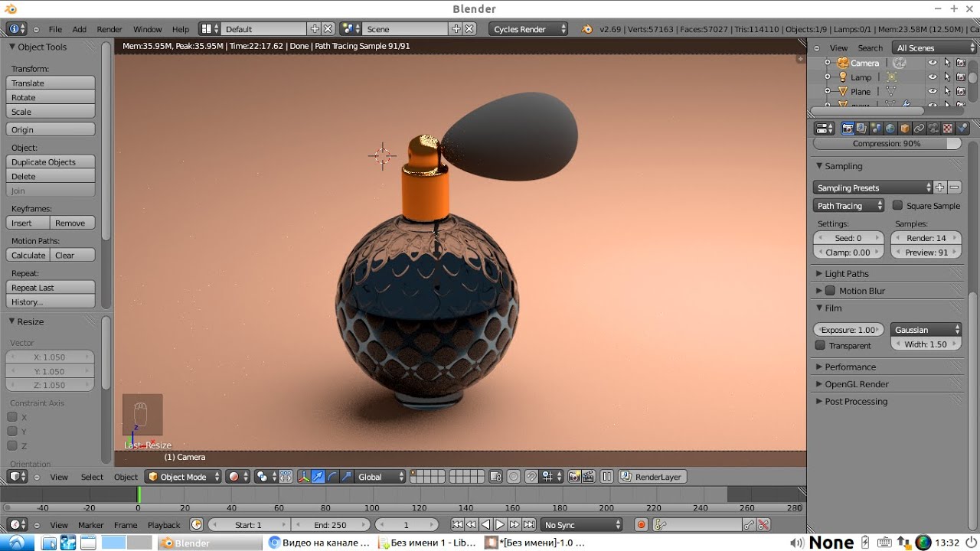Expand the Camera tree item

pyautogui.click(x=827, y=63)
